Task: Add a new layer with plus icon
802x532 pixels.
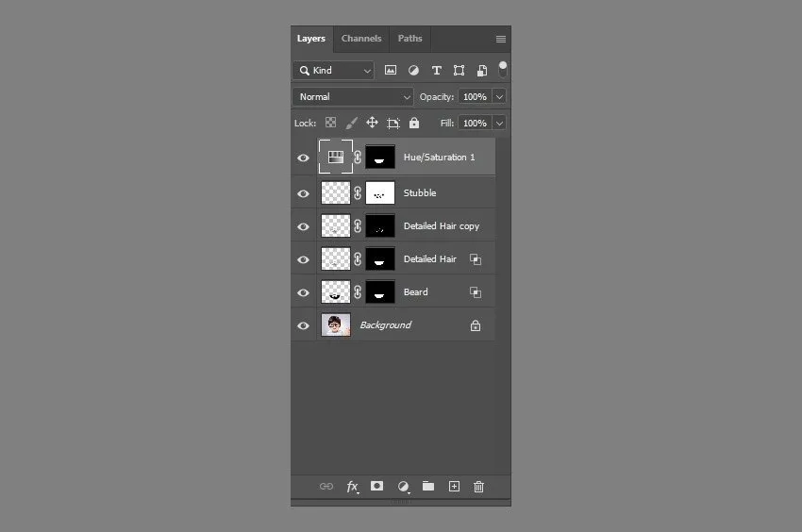Action: click(x=454, y=486)
